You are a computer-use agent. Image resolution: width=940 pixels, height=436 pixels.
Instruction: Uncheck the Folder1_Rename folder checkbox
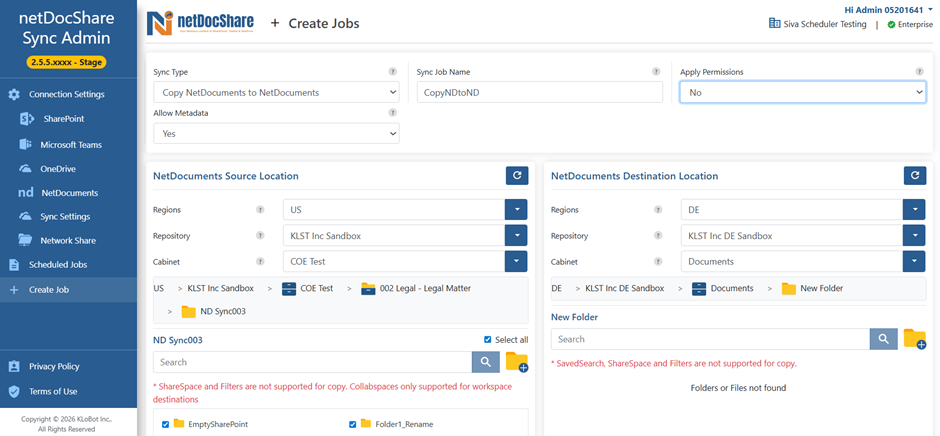point(352,425)
